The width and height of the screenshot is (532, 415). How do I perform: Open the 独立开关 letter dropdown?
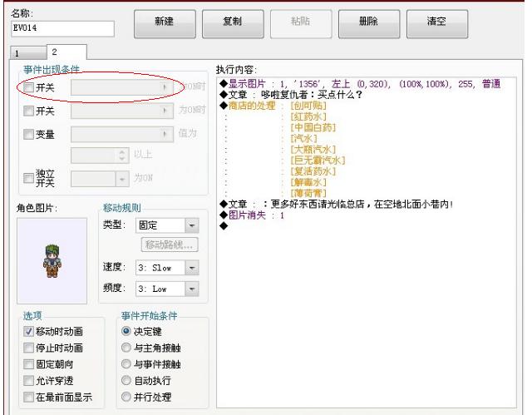(100, 179)
